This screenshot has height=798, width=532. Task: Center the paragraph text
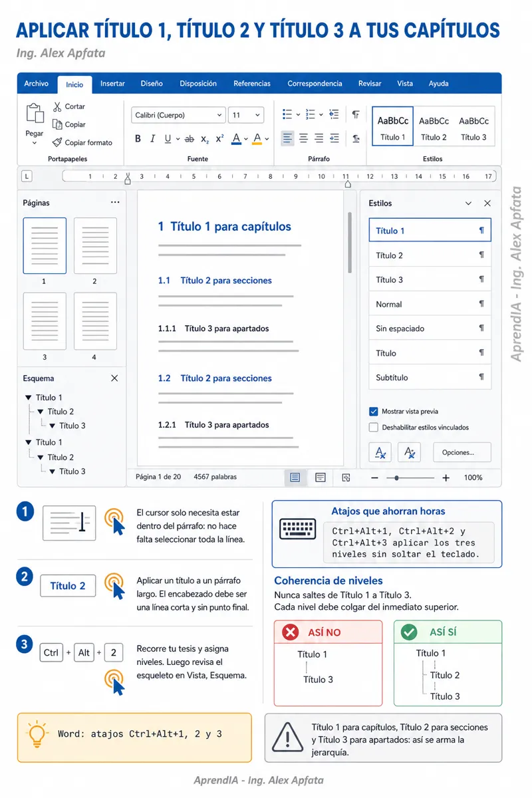[x=303, y=138]
